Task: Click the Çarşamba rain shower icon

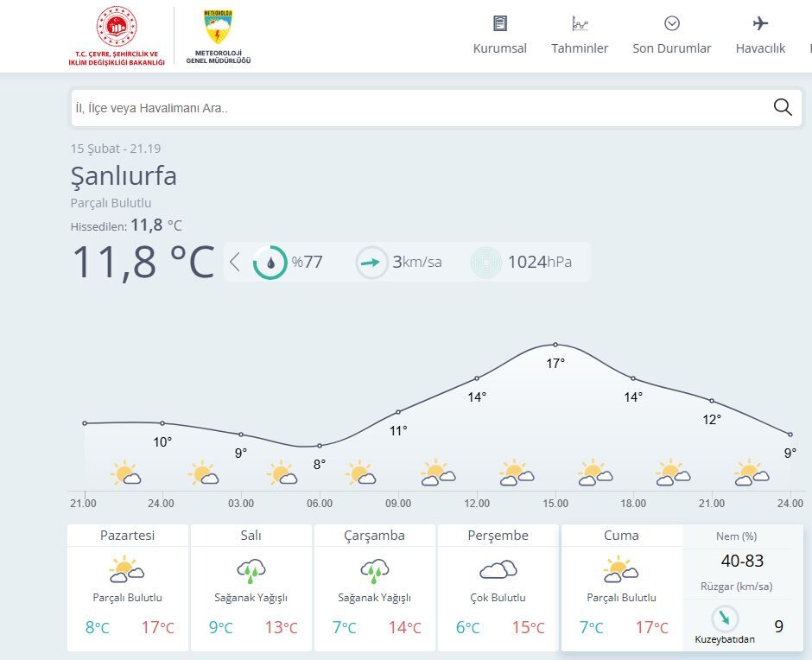Action: (374, 571)
